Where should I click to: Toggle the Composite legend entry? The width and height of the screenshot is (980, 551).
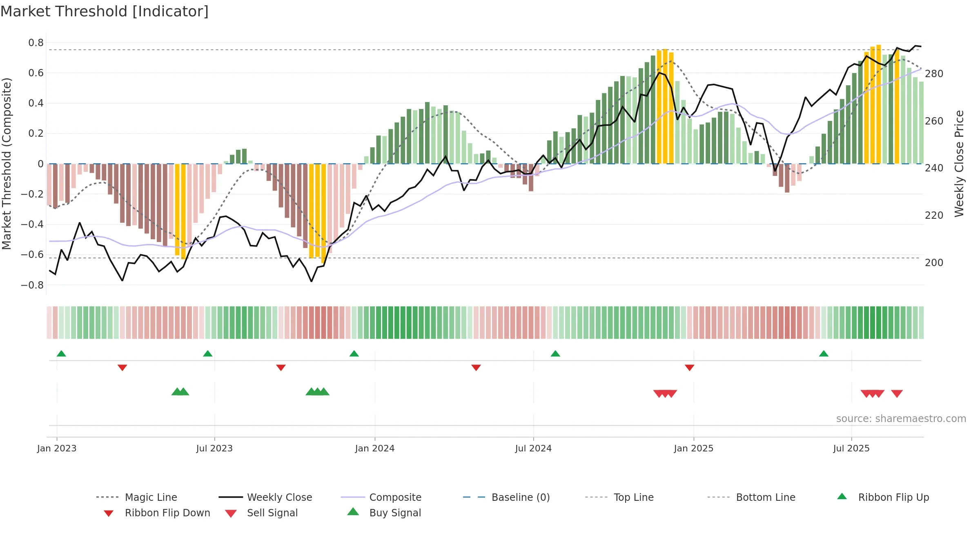[x=381, y=497]
